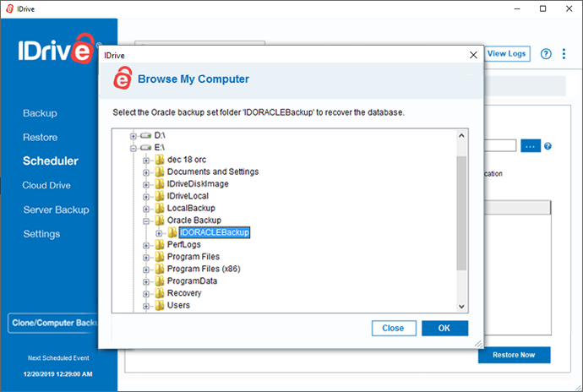Expand the IDriveLocal folder node
The height and width of the screenshot is (392, 583).
[x=146, y=197]
